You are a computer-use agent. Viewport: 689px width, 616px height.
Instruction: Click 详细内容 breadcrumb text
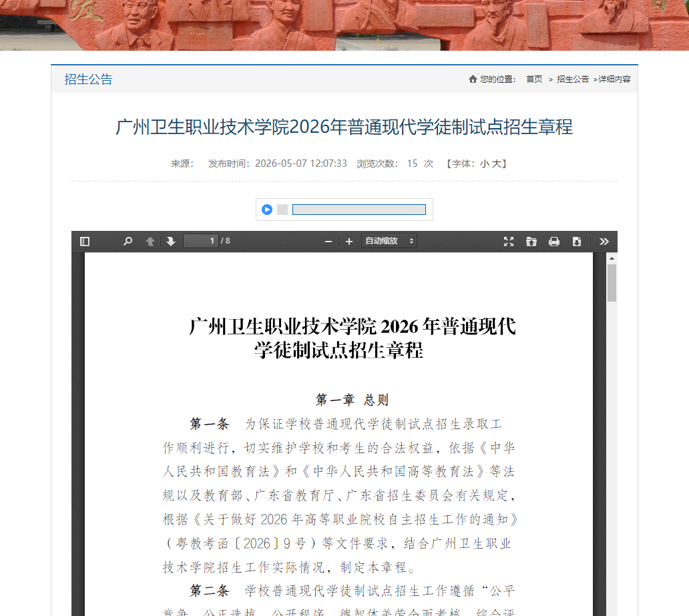pyautogui.click(x=614, y=79)
